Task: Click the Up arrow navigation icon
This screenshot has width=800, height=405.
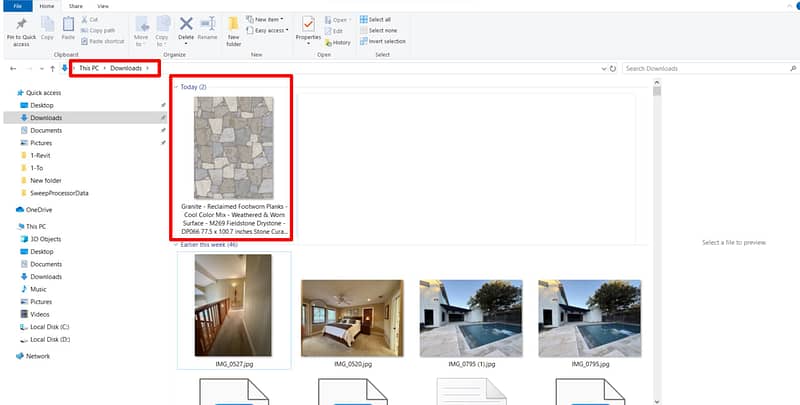Action: [52, 68]
